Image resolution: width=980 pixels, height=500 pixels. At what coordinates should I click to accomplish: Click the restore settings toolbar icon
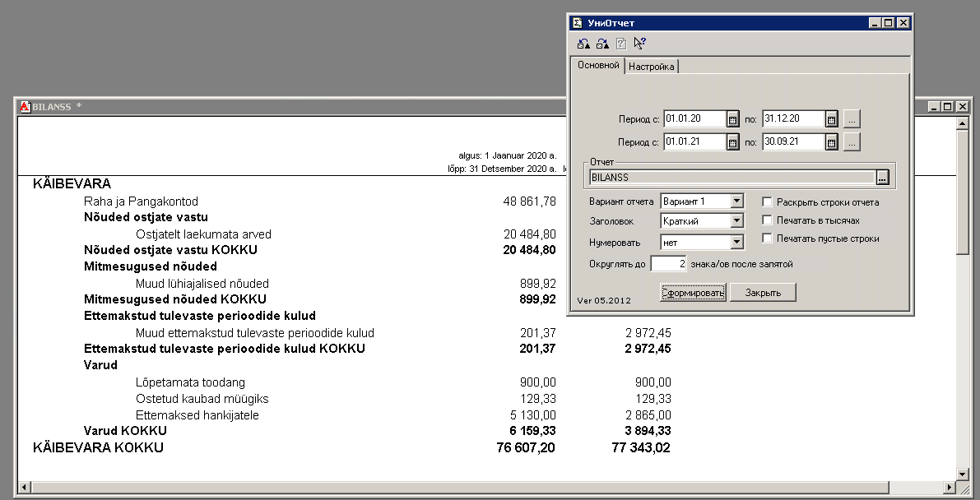583,44
